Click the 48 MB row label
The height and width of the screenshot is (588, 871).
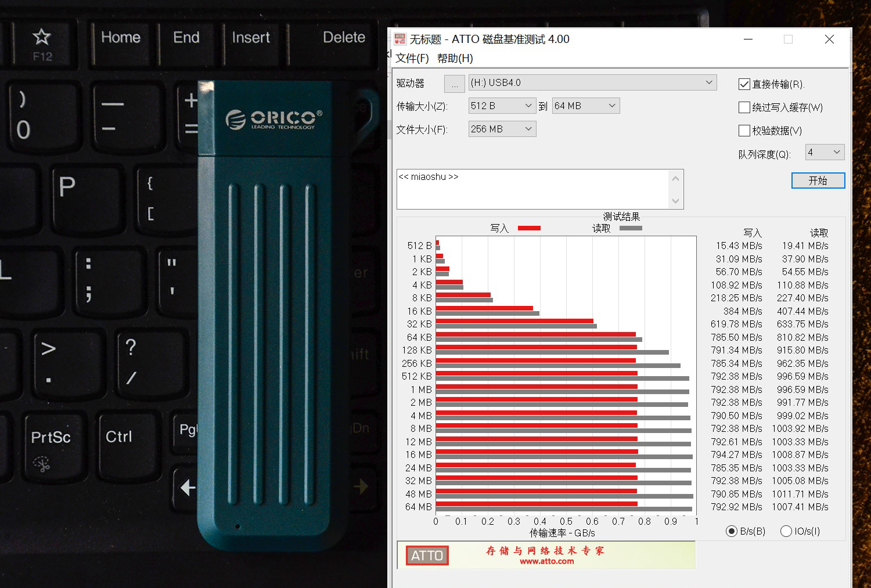coord(419,494)
